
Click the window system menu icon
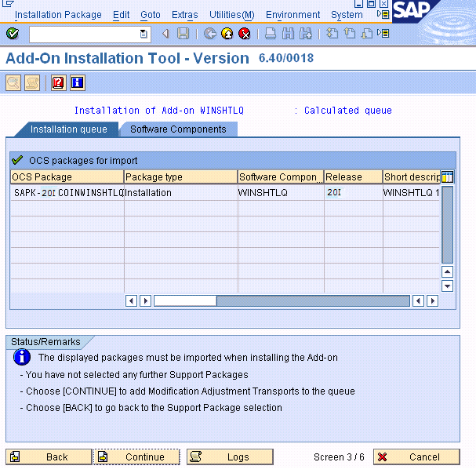pyautogui.click(x=8, y=3)
